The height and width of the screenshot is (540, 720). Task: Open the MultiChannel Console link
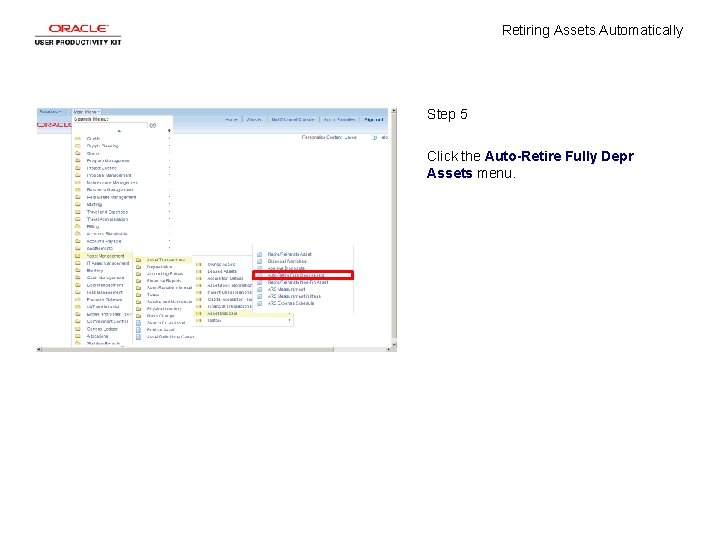292,120
